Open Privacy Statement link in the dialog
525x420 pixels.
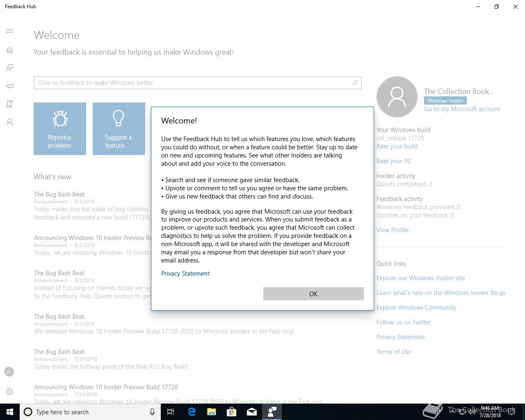point(185,274)
